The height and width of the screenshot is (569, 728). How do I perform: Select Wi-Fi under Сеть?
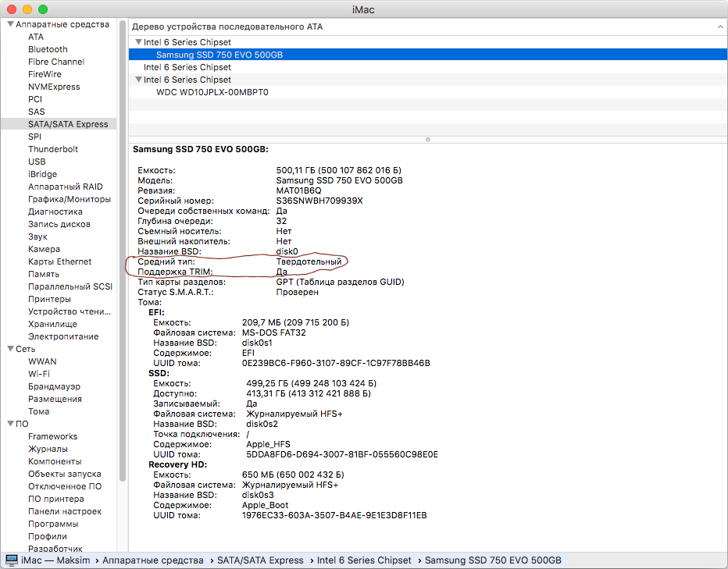point(39,374)
